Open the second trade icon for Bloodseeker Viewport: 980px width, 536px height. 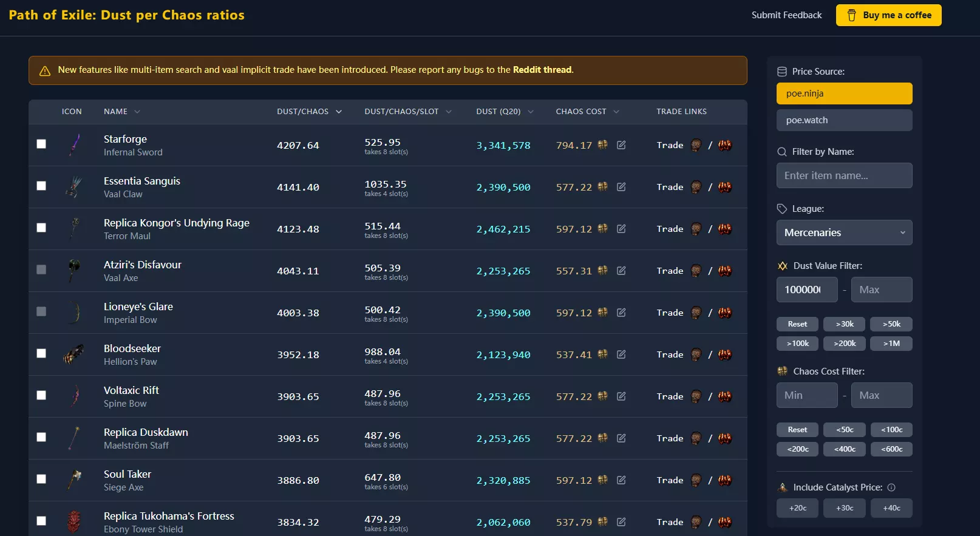[x=725, y=355]
